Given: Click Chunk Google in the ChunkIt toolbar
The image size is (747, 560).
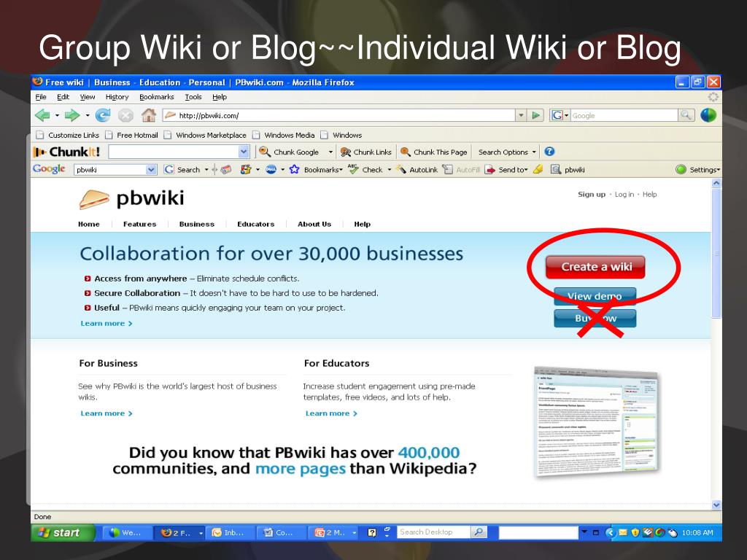Looking at the screenshot, I should [290, 152].
